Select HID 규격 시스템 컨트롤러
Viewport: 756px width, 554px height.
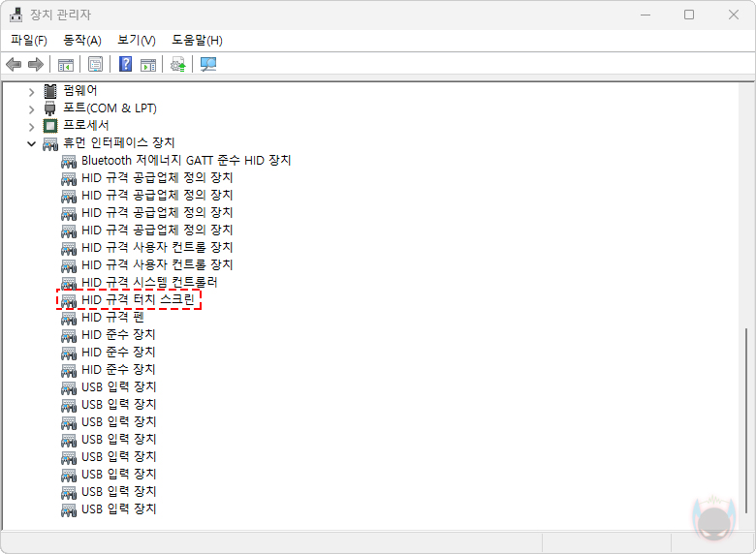(x=149, y=282)
